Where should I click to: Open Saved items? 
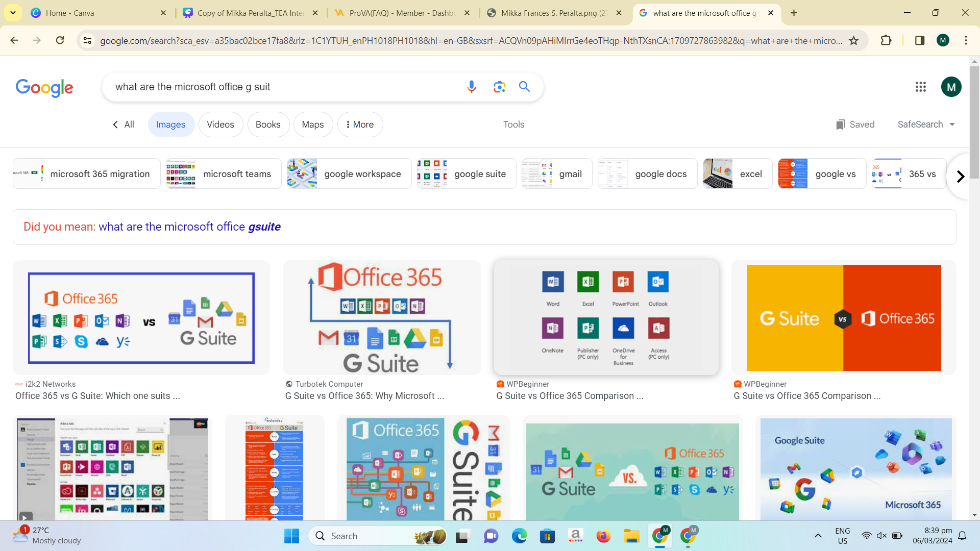point(855,124)
